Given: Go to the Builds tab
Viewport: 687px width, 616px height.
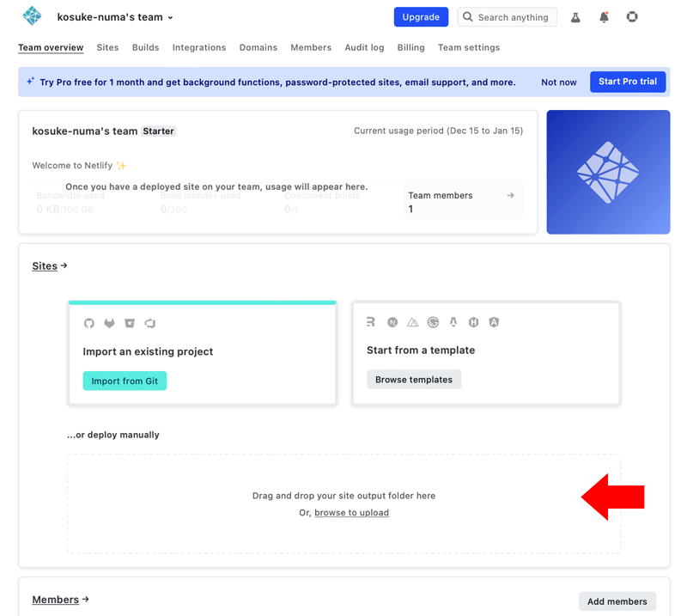Looking at the screenshot, I should point(145,47).
